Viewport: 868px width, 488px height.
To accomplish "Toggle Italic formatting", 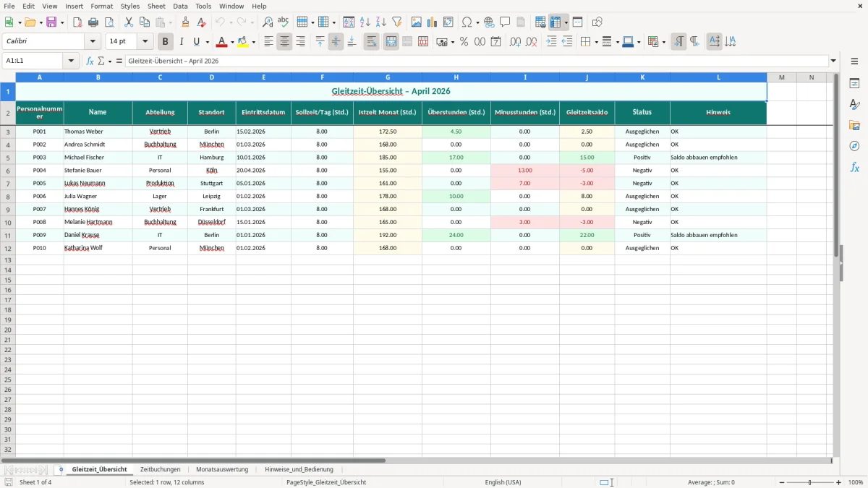I will click(182, 42).
